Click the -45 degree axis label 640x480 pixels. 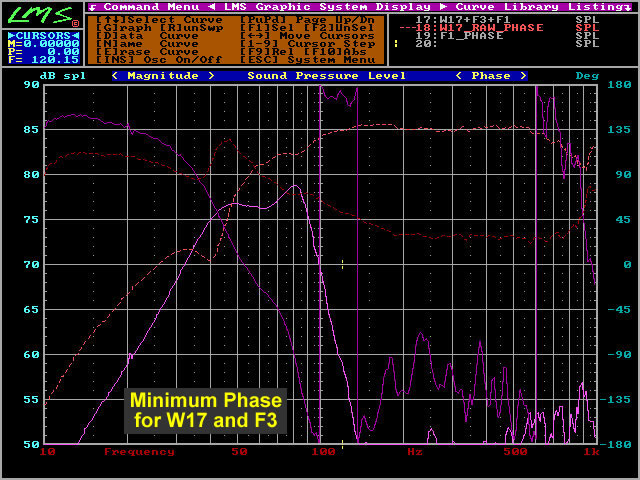619,309
